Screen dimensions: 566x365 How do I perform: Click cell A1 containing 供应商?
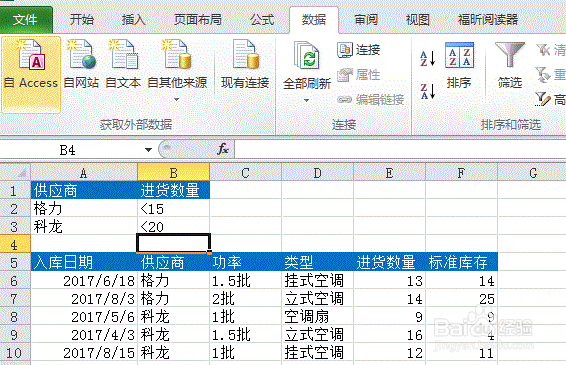point(84,190)
